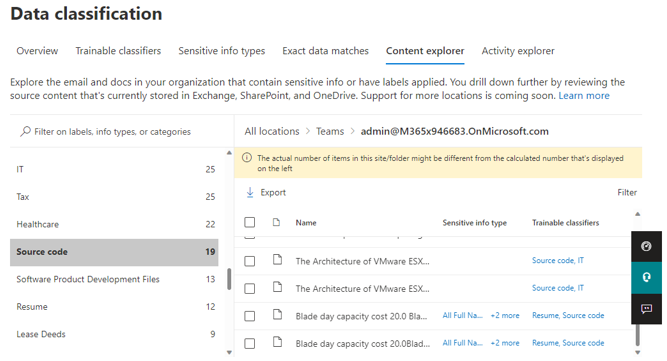Toggle the select-all checkbox in table header
The width and height of the screenshot is (667, 361).
[250, 222]
